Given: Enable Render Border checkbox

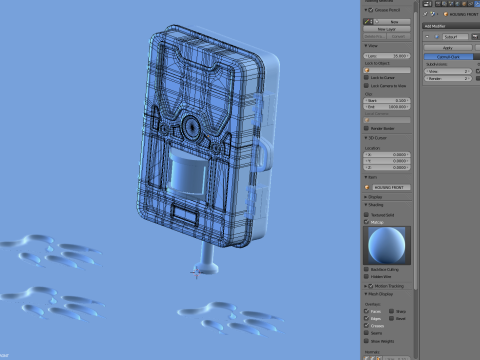Looking at the screenshot, I should [x=366, y=128].
